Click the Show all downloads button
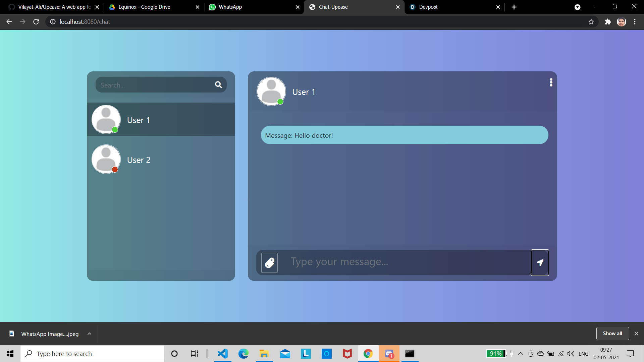 pyautogui.click(x=612, y=334)
